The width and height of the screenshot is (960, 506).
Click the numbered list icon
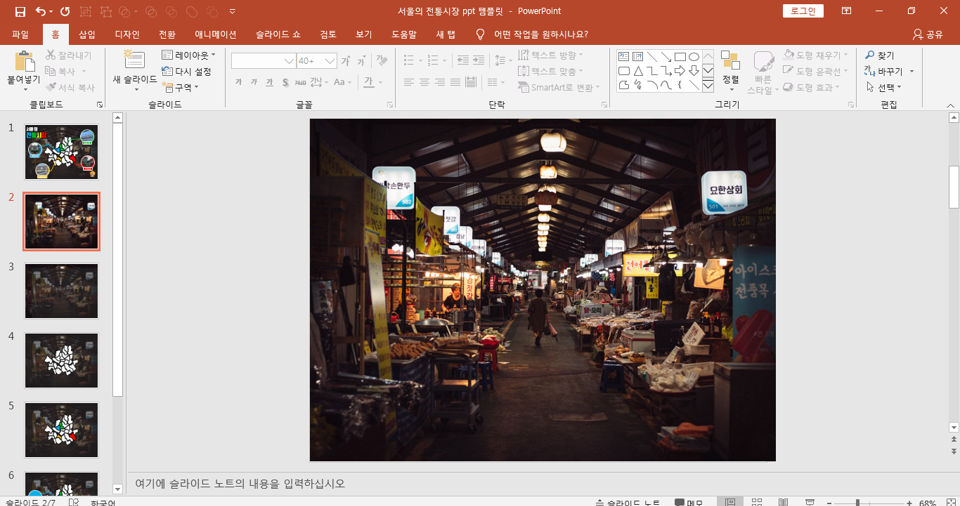click(x=433, y=60)
